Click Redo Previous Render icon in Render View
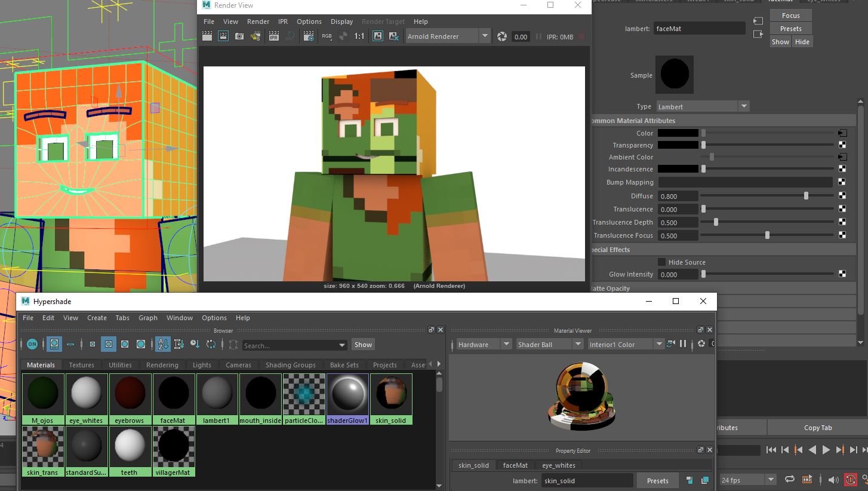 207,36
